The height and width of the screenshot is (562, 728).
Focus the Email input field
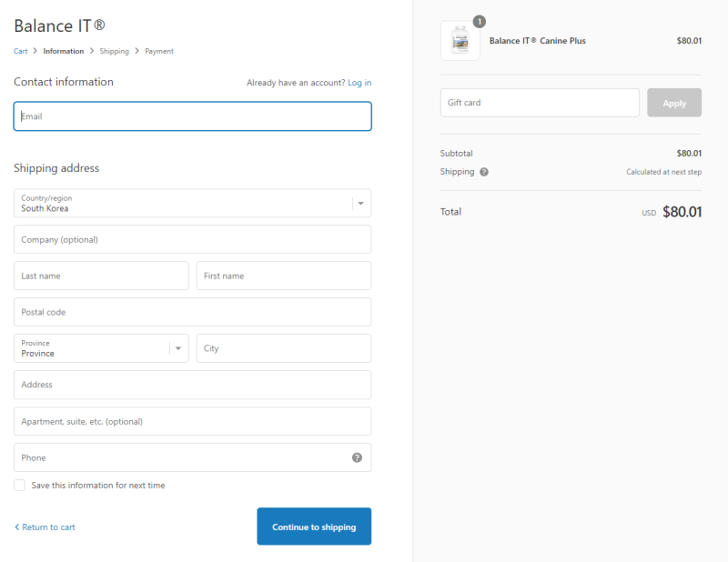[x=192, y=116]
